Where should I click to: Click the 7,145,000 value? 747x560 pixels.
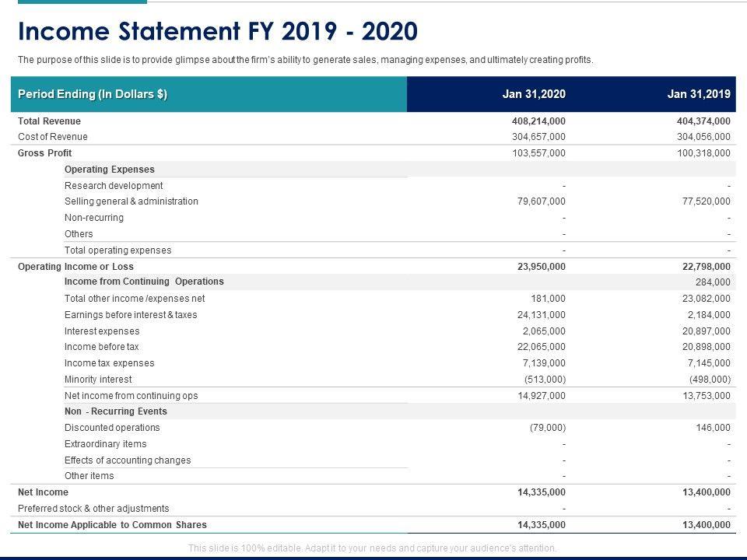[709, 363]
